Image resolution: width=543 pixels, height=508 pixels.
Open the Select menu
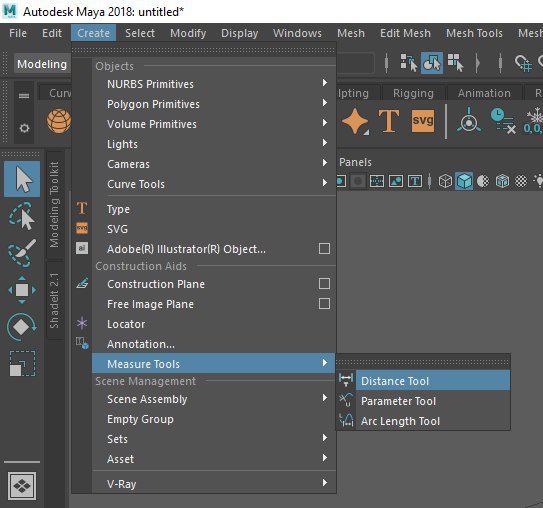point(140,33)
